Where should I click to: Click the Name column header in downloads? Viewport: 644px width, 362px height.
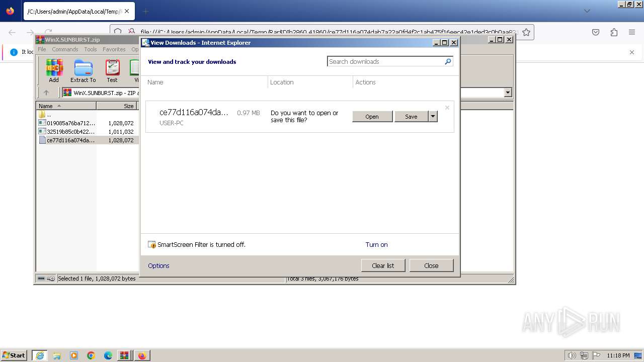coord(155,82)
